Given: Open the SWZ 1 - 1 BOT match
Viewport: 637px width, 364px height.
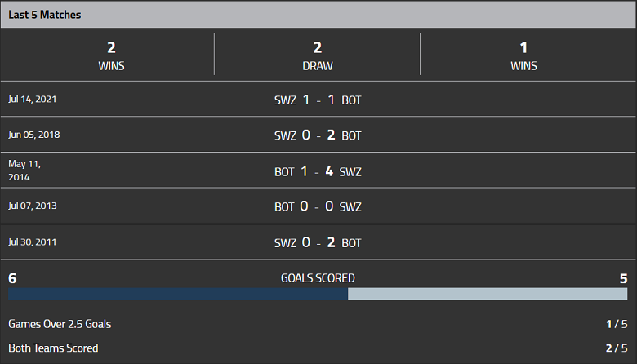Looking at the screenshot, I should pos(318,100).
